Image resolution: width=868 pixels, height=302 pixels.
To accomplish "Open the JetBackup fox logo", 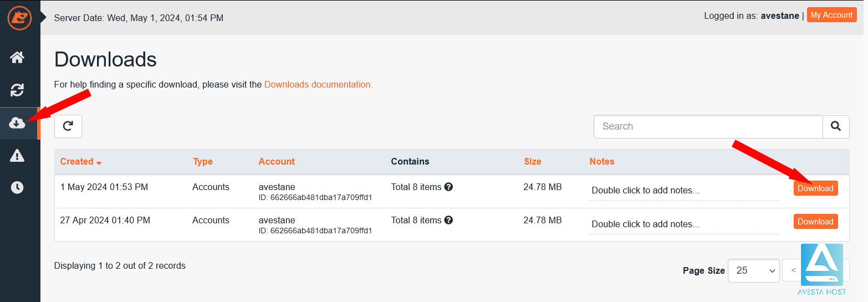I will coord(19,18).
